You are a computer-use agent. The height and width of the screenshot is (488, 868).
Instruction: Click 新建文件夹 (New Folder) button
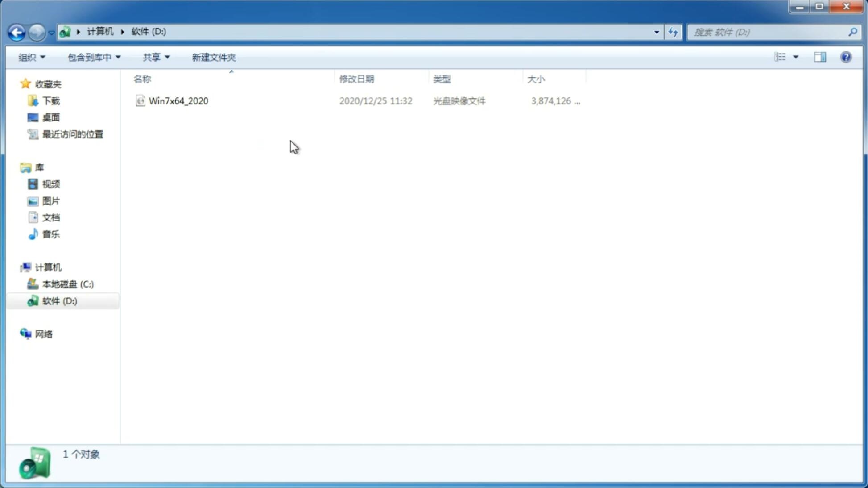[213, 57]
